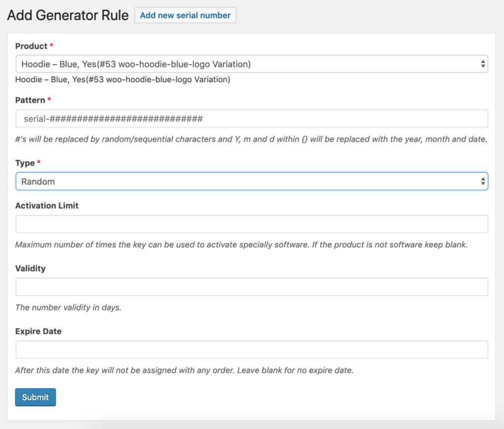Click the Activation Limit label
The height and width of the screenshot is (429, 504).
point(47,206)
